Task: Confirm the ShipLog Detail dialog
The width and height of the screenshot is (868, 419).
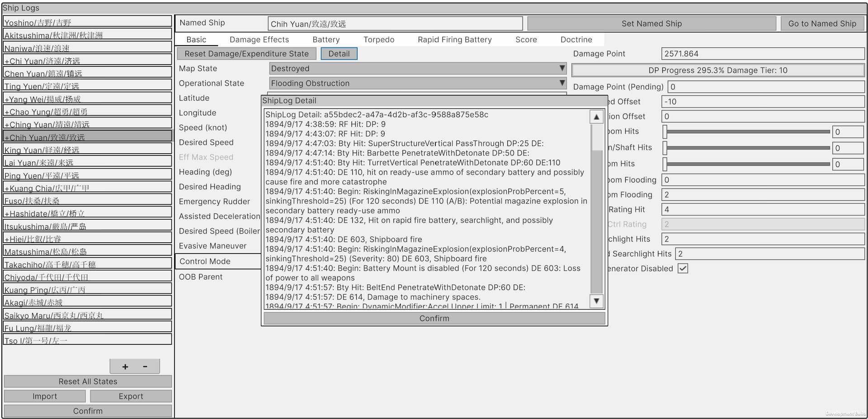Action: [434, 318]
